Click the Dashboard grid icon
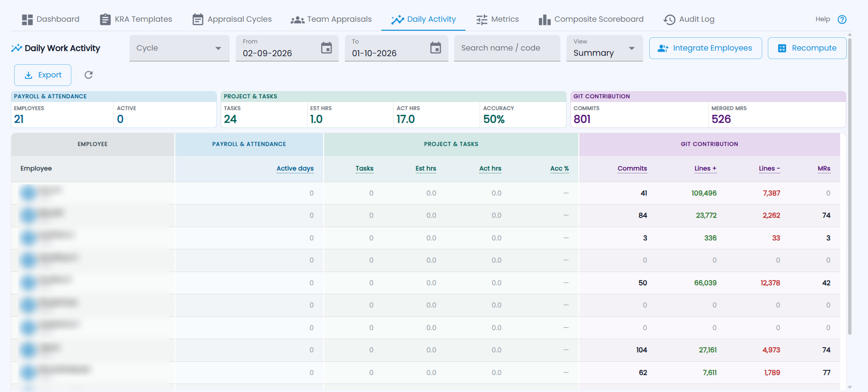Viewport: 868px width, 392px height. (27, 19)
